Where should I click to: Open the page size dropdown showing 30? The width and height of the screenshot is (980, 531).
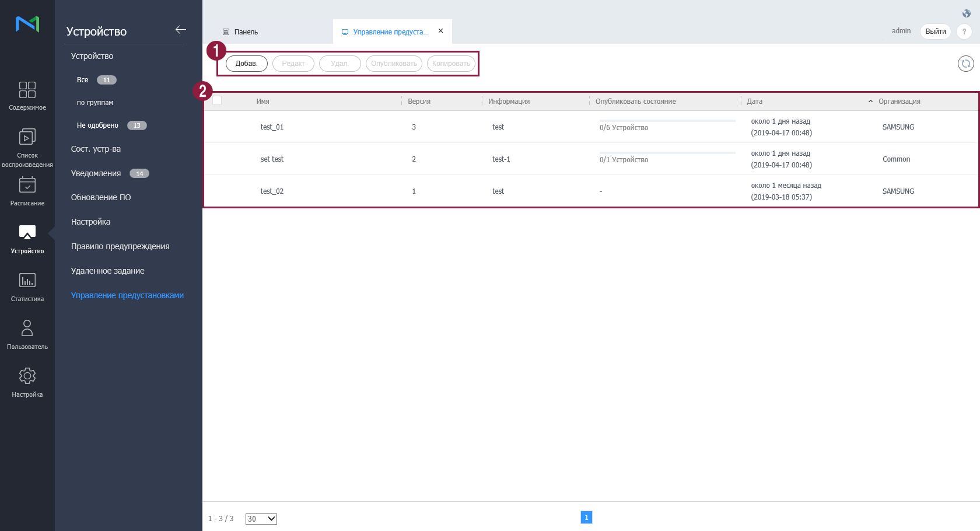tap(261, 519)
